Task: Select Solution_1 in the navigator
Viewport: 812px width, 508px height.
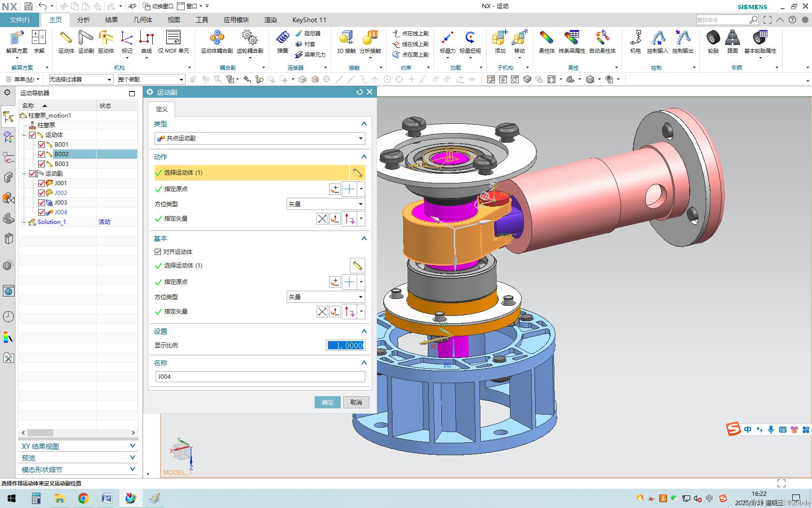Action: point(51,222)
